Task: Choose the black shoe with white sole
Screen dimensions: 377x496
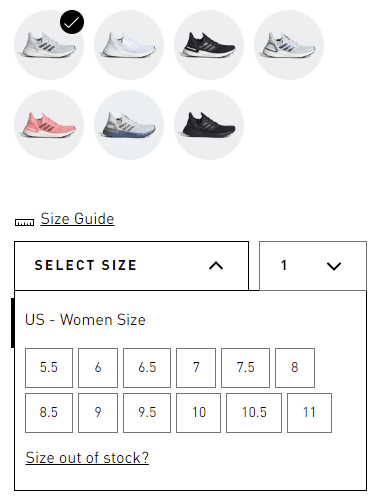Action: click(209, 45)
